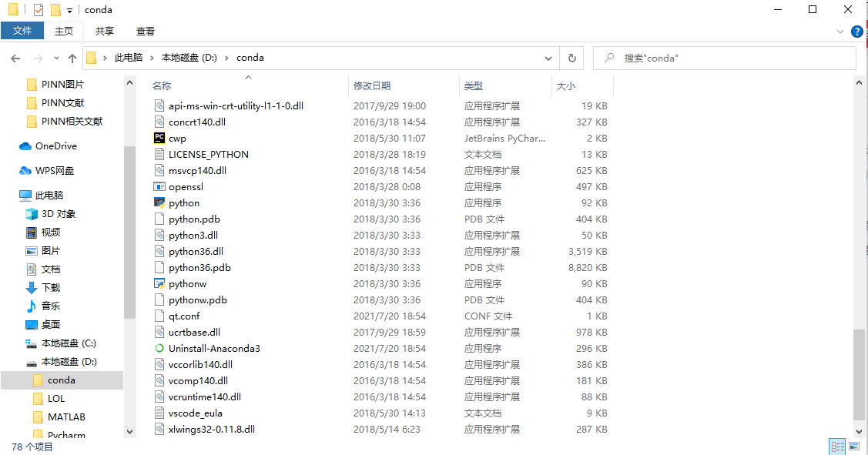Click the Uninstall-Anaconda3 green circle icon
Screen dimensions: 868x455
pos(159,348)
